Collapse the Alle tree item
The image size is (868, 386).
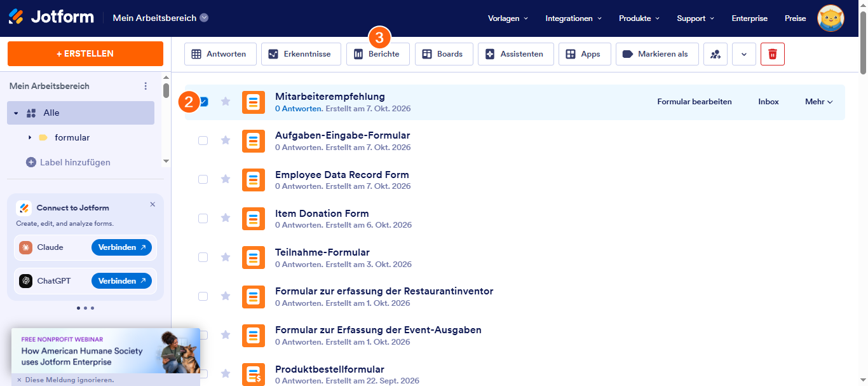16,113
